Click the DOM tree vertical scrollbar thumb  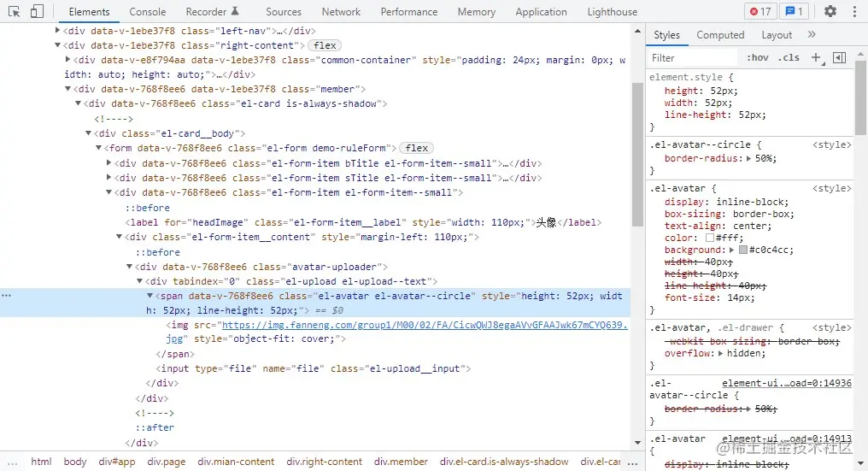[x=637, y=154]
